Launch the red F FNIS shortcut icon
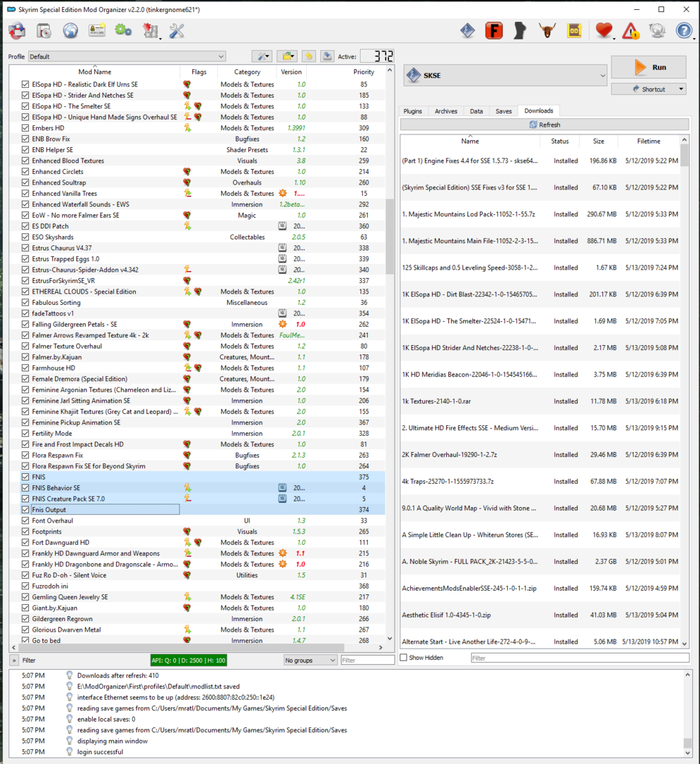Viewport: 700px width, 764px height. [494, 30]
